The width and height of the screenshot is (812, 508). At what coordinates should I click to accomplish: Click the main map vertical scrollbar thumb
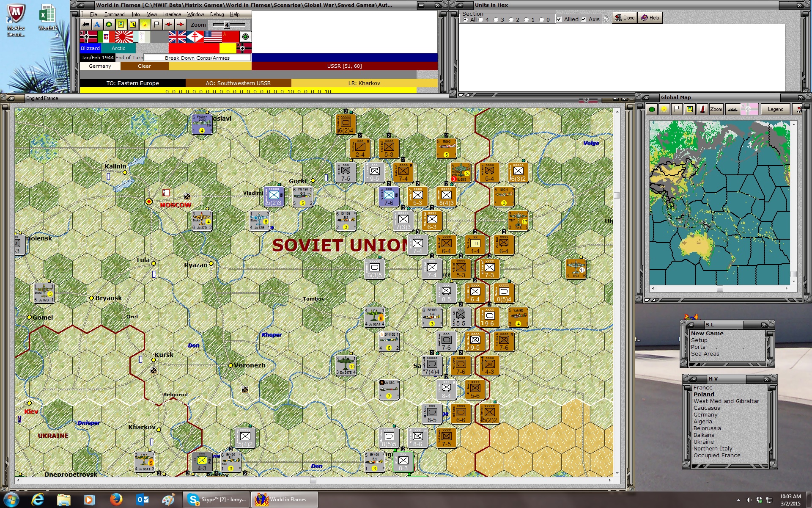pyautogui.click(x=617, y=196)
